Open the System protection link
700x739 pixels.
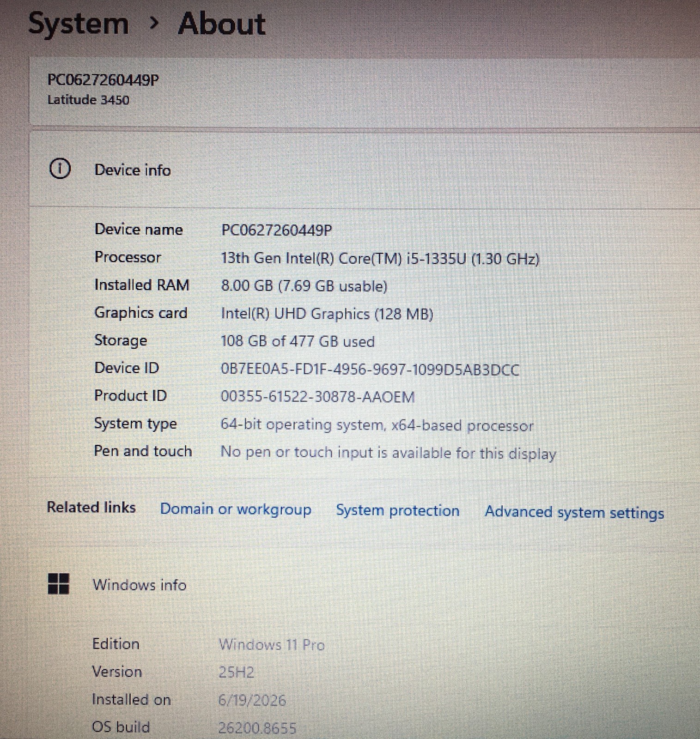[398, 510]
